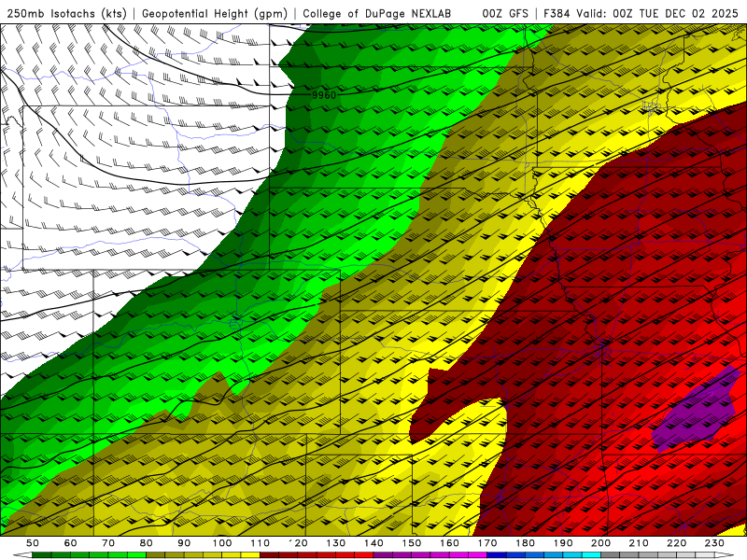Click the College of DuPage NEXLAB credit
This screenshot has width=747, height=560.
pyautogui.click(x=377, y=14)
